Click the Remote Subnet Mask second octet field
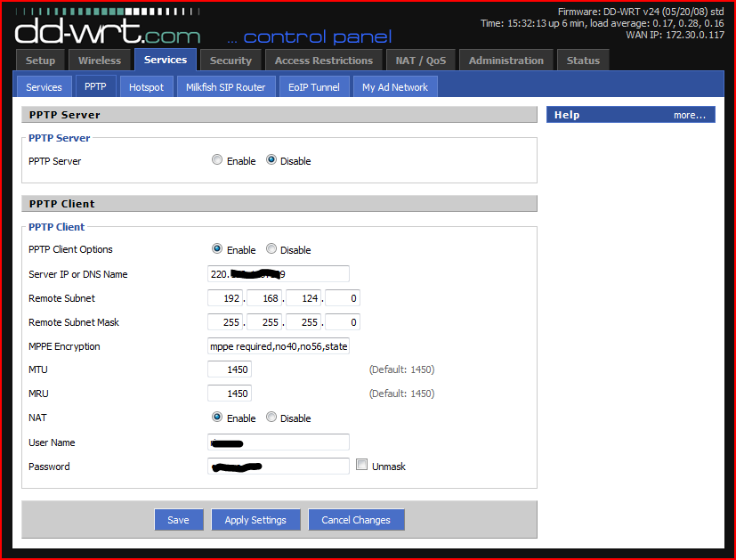This screenshot has width=736, height=560. point(264,322)
